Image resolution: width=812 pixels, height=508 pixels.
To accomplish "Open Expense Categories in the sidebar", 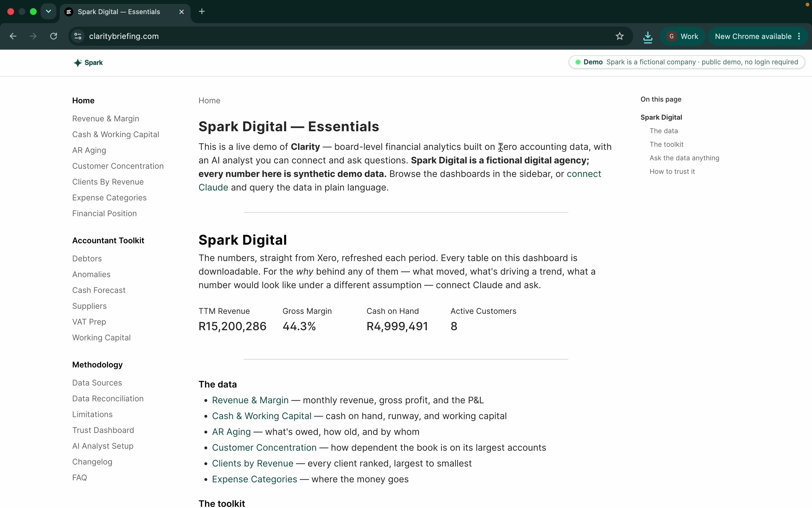I will tap(109, 198).
